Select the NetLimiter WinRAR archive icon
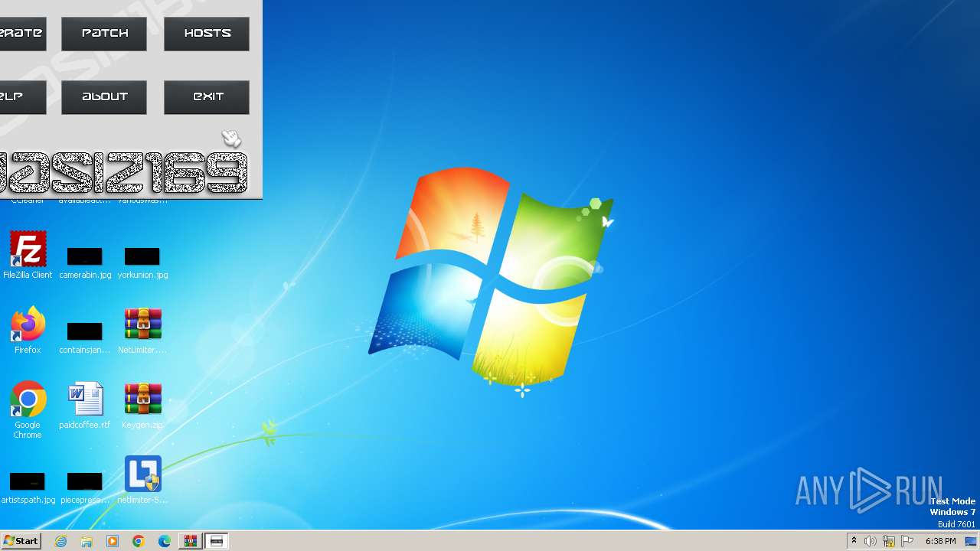 (x=142, y=331)
